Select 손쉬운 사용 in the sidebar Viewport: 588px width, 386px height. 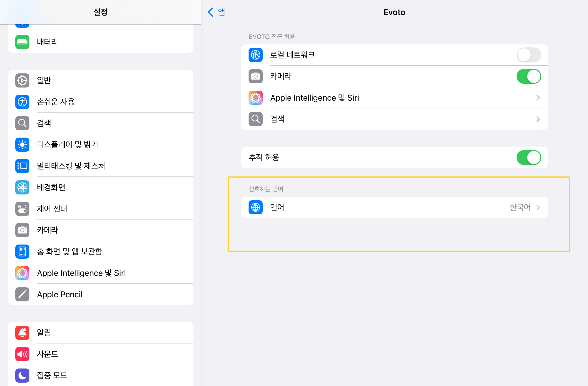click(x=101, y=102)
